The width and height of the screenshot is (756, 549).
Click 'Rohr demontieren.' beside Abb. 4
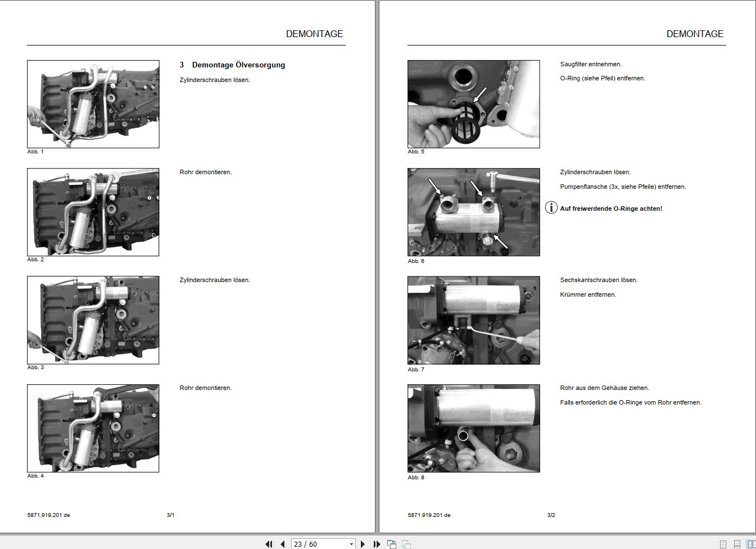tap(206, 388)
